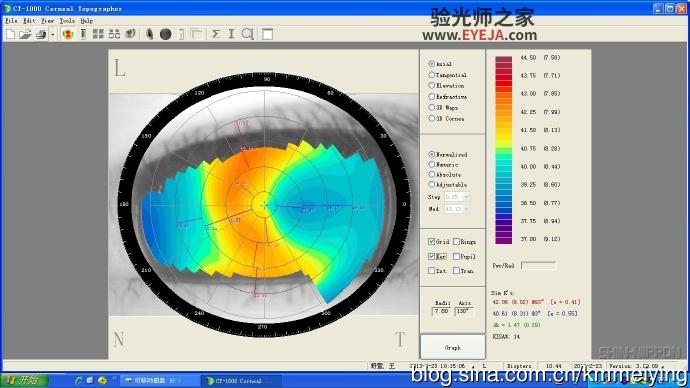Open the Tools menu
The width and height of the screenshot is (690, 388).
(x=67, y=21)
